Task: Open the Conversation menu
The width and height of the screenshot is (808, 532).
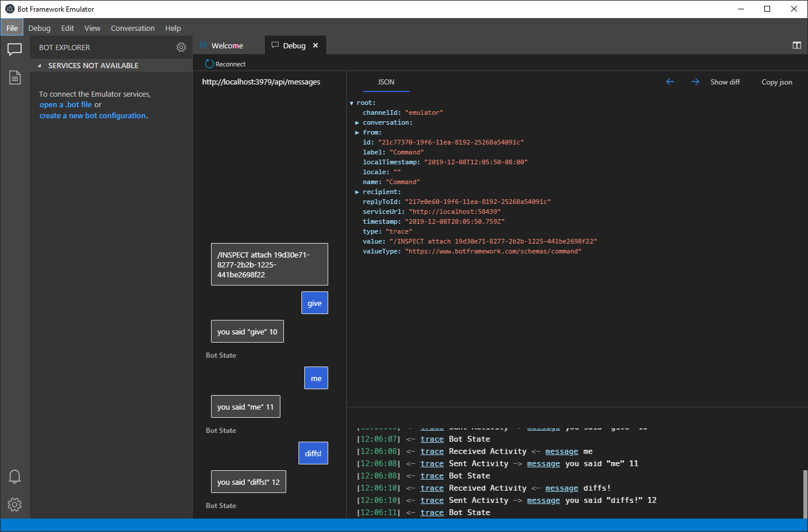Action: pos(133,28)
